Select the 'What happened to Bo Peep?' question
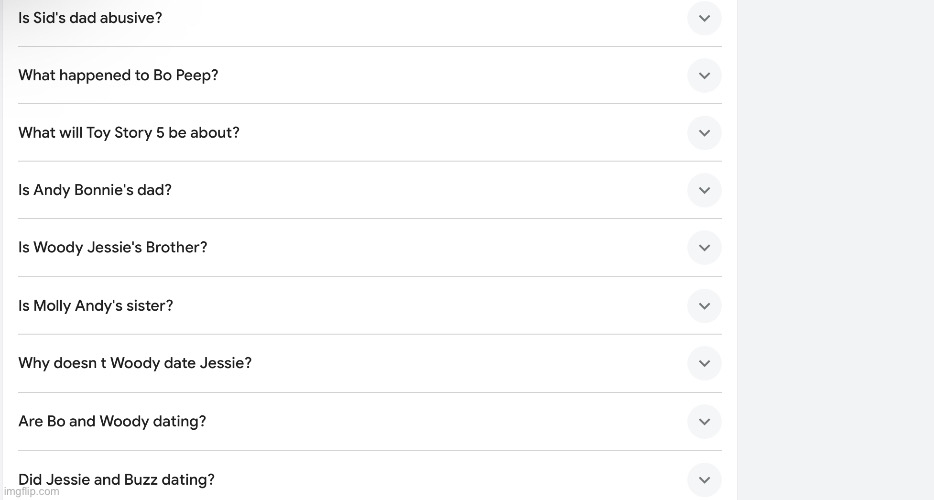 pyautogui.click(x=118, y=76)
